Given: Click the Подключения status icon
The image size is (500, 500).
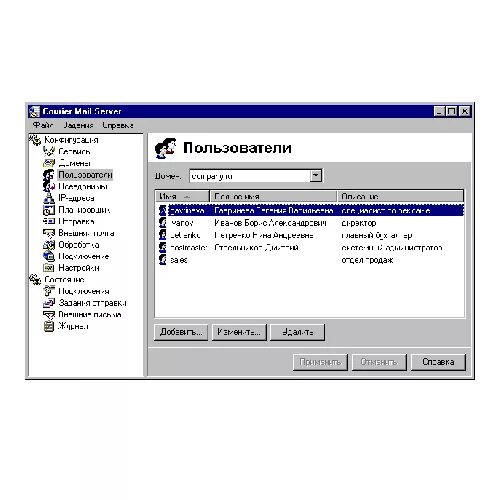Looking at the screenshot, I should 49,291.
